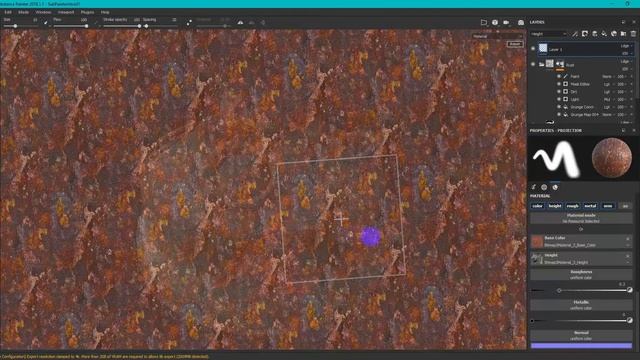Toggle visibility of Paint effect
The width and height of the screenshot is (640, 360).
559,76
